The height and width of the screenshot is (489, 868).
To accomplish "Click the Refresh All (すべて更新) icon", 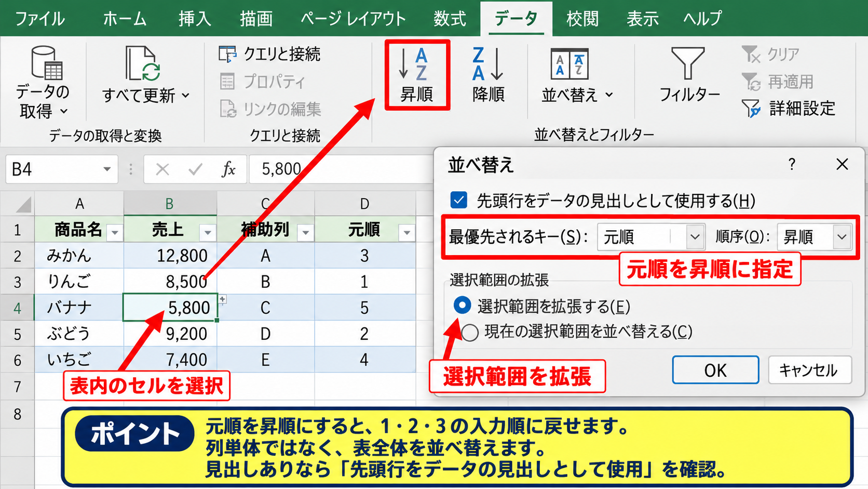I will tap(143, 63).
